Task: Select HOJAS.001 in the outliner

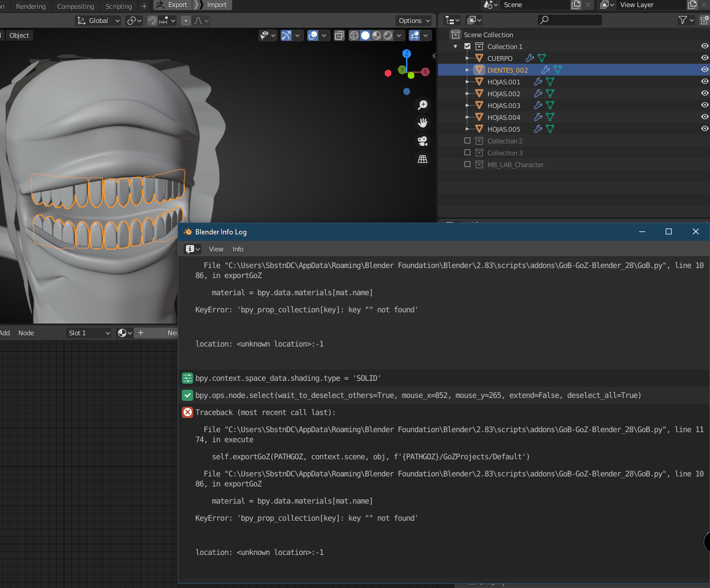Action: tap(503, 82)
